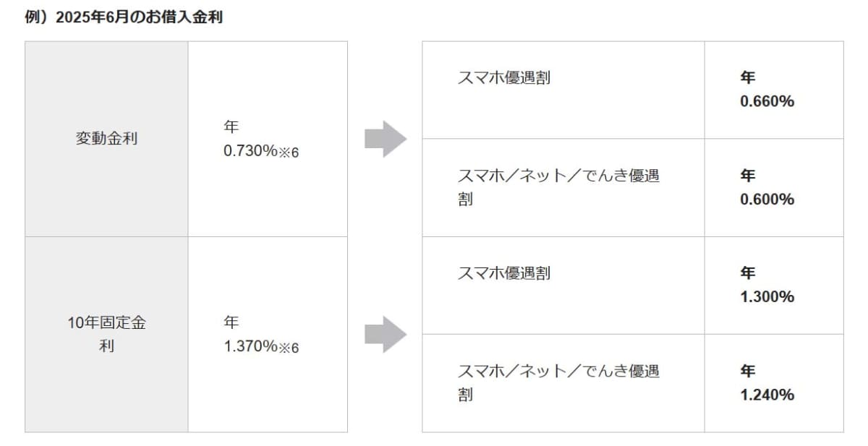
Task: Click the 年 label above 1.370%
Action: (x=231, y=322)
